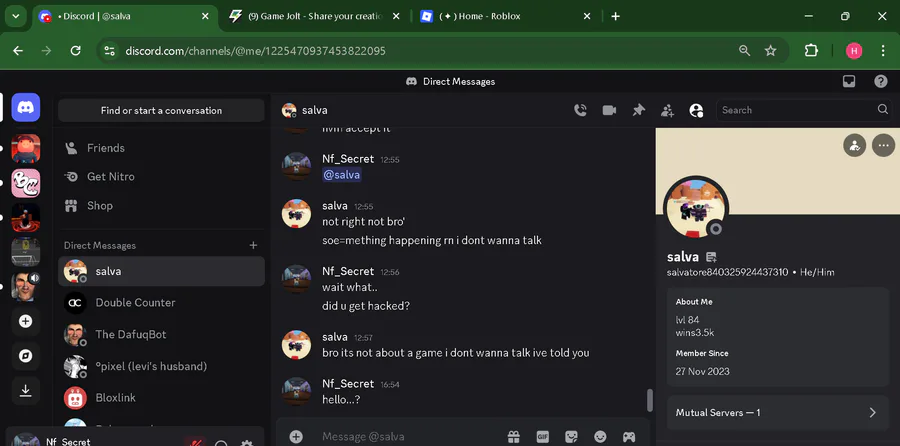Viewport: 900px width, 446px height.
Task: Add a server plus button
Action: pos(25,321)
